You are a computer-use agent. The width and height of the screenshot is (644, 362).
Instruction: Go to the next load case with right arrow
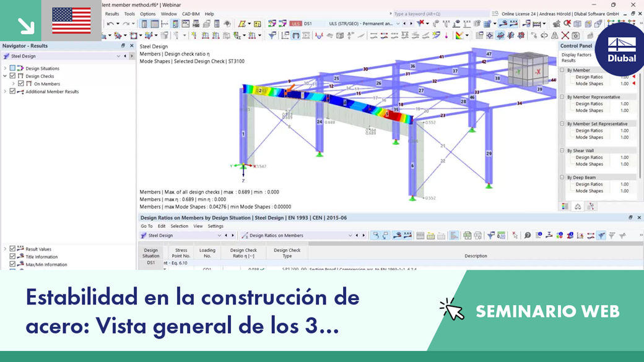(x=411, y=24)
